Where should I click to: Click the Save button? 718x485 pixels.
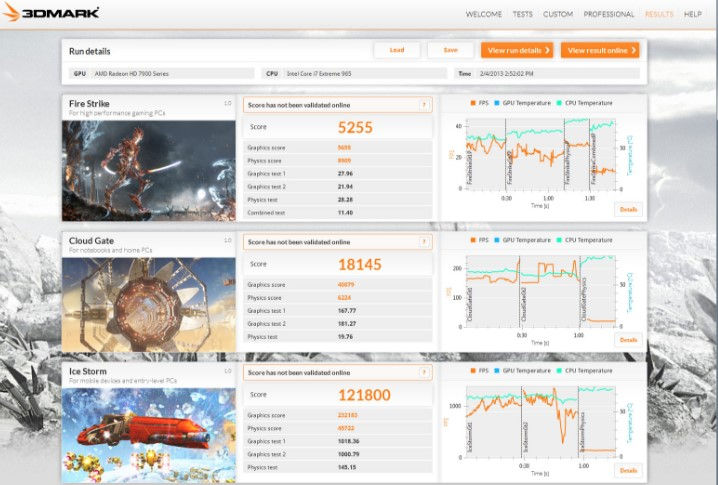pyautogui.click(x=451, y=50)
